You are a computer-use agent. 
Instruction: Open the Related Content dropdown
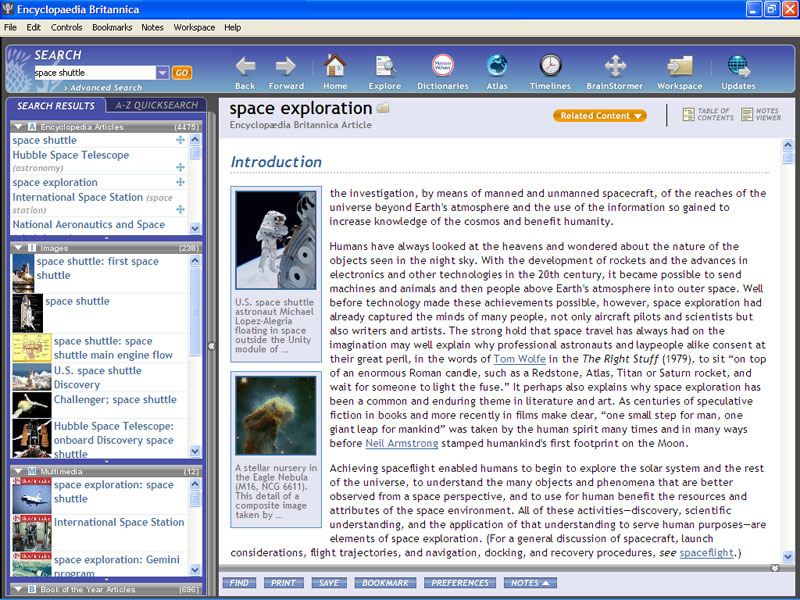[598, 115]
